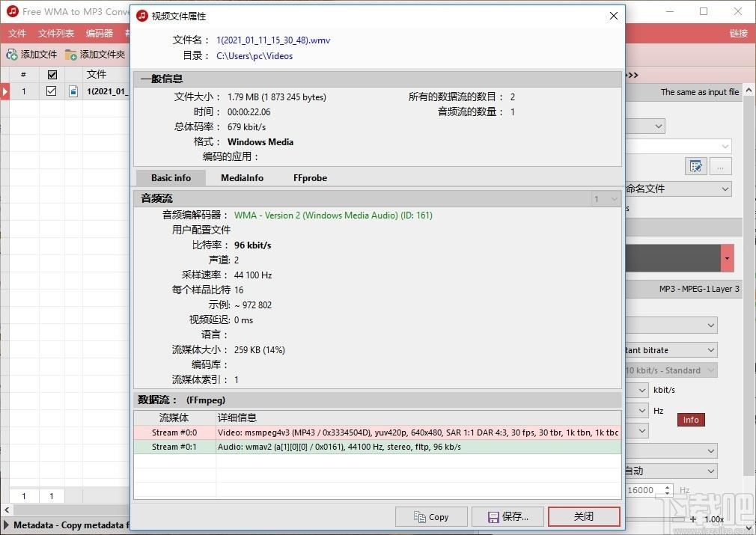Open the MediaInfo tab
Image resolution: width=756 pixels, height=535 pixels.
coord(242,178)
